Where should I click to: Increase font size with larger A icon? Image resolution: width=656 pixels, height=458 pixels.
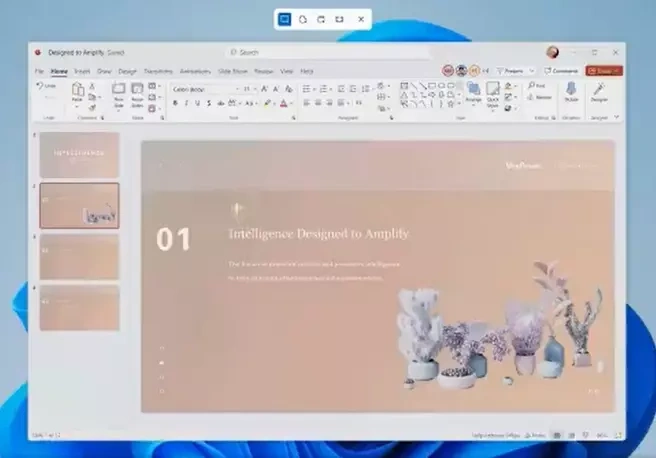coord(264,89)
